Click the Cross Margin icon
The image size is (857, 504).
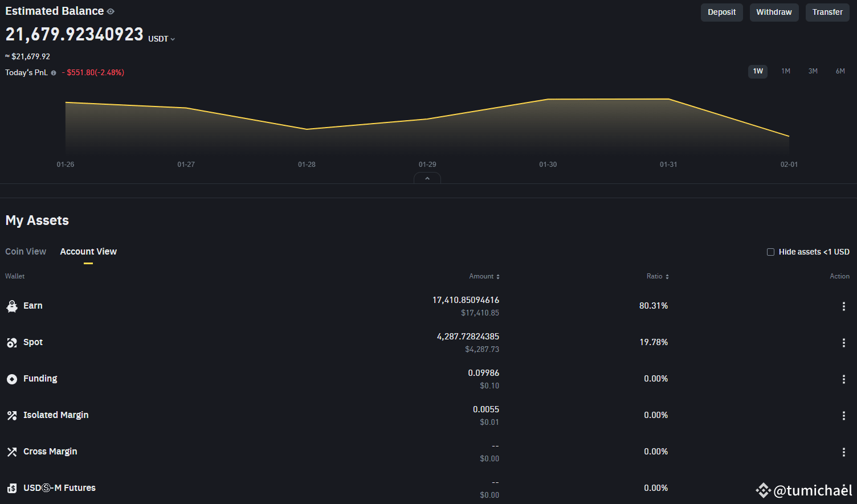12,452
